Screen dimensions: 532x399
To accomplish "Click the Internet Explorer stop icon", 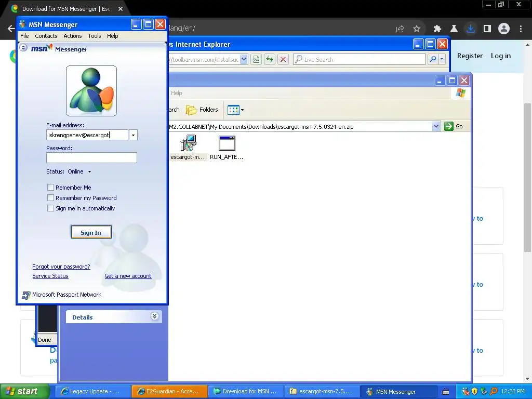I will pos(283,59).
